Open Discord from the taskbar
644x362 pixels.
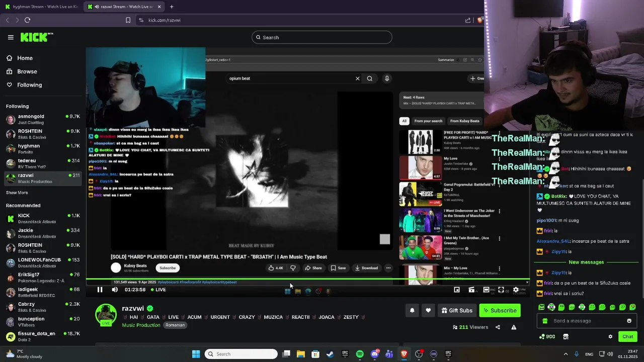[374, 354]
